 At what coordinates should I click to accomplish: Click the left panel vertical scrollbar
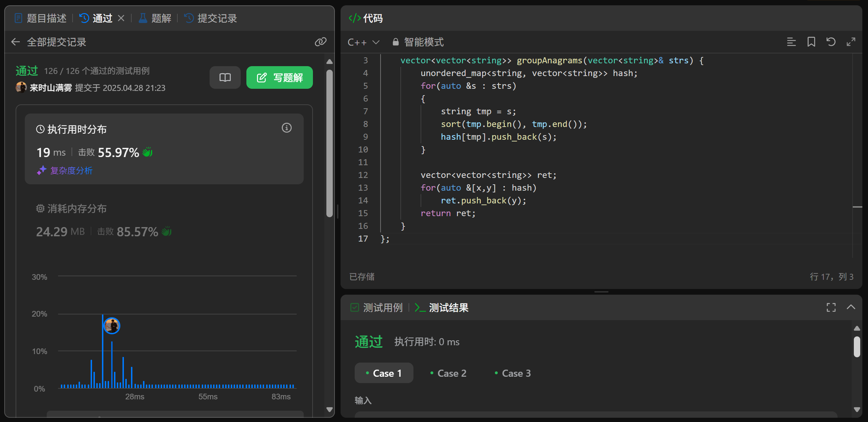coord(329,143)
